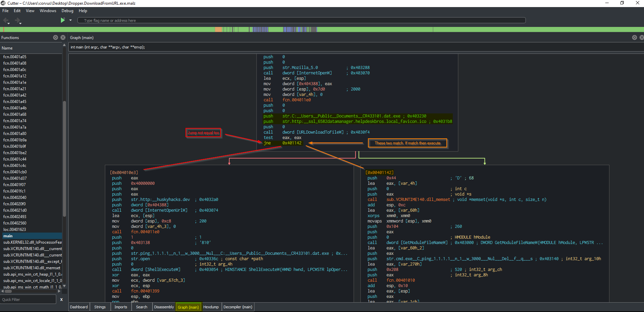The image size is (644, 312).
Task: Open the debug mode dropdown arrow
Action: [70, 20]
